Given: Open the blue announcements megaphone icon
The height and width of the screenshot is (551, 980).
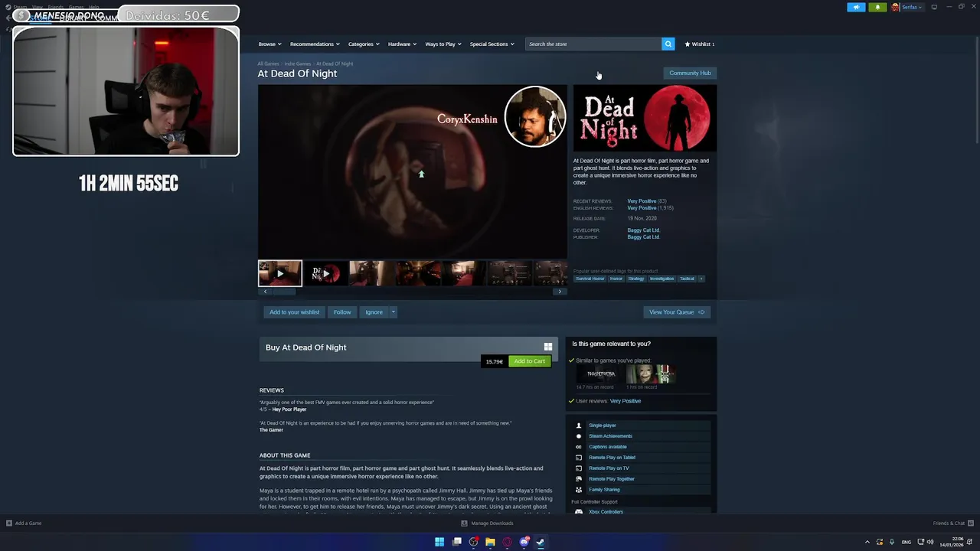Looking at the screenshot, I should (856, 7).
